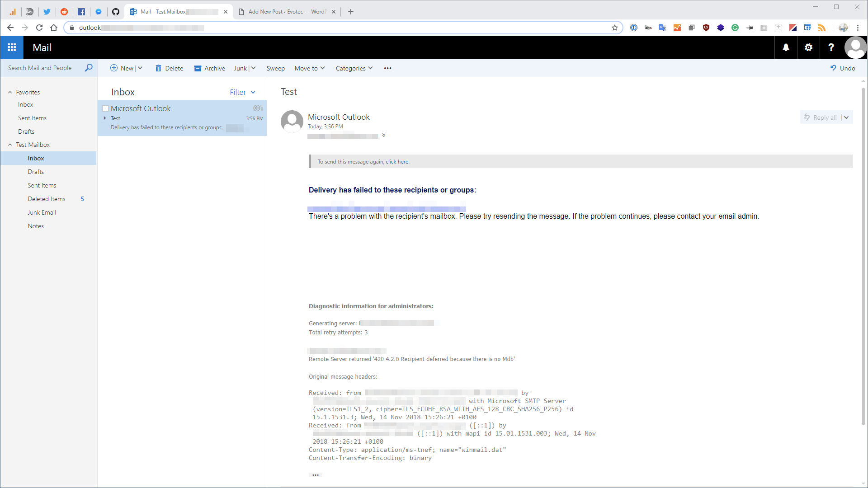Click Undo in the top right

click(843, 68)
